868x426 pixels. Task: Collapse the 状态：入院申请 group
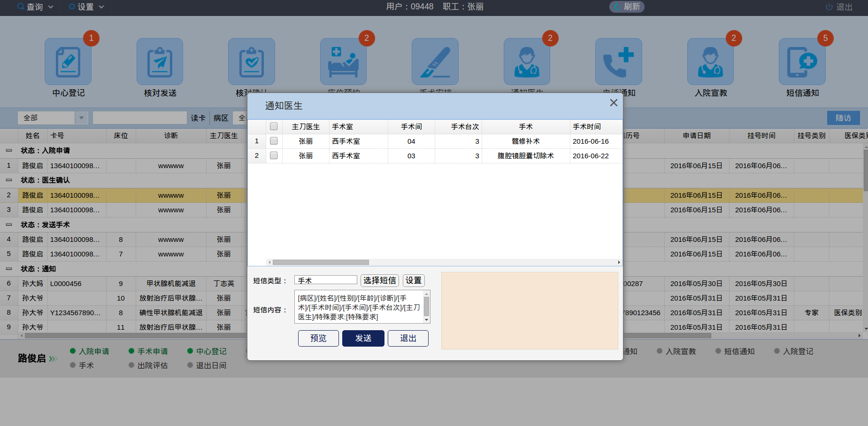[x=9, y=151]
